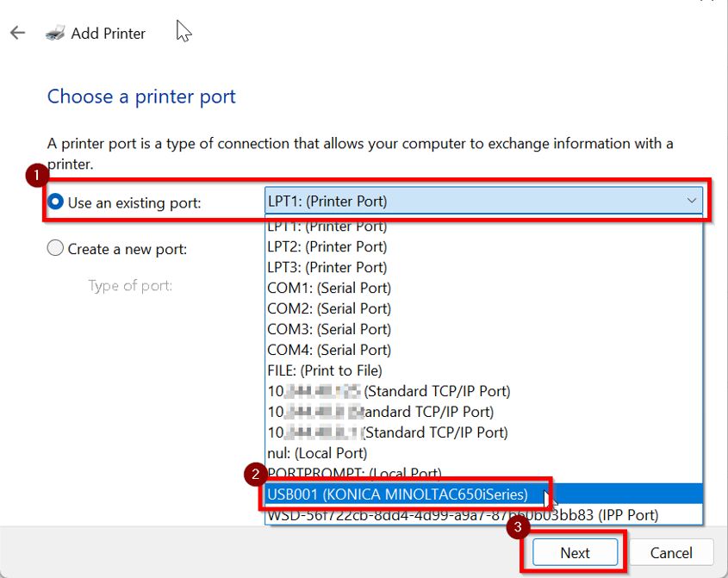The height and width of the screenshot is (578, 728).
Task: Select the first Standard TCP/IP Port entry
Action: pyautogui.click(x=389, y=391)
